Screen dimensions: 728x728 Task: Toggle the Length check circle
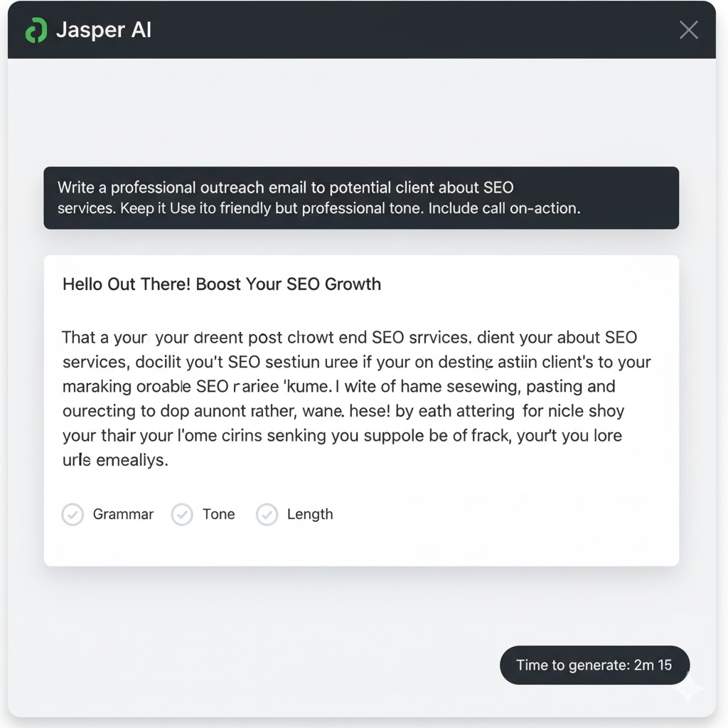click(x=267, y=514)
